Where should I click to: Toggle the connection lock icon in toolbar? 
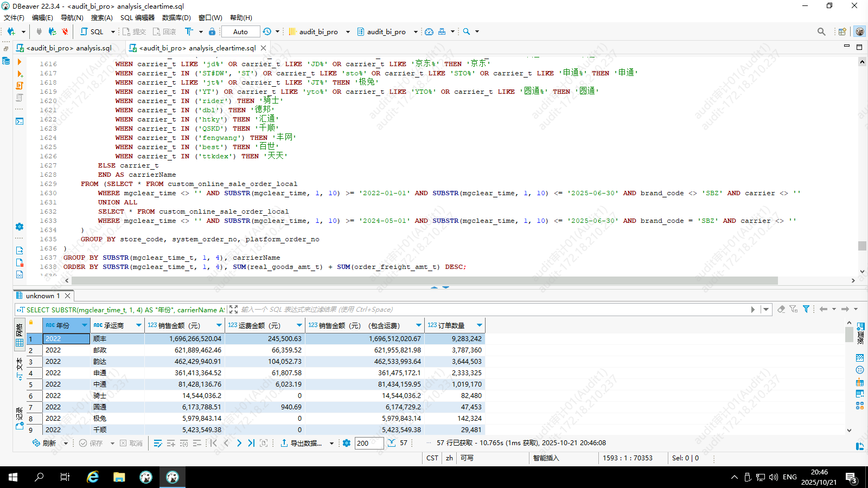(x=212, y=31)
